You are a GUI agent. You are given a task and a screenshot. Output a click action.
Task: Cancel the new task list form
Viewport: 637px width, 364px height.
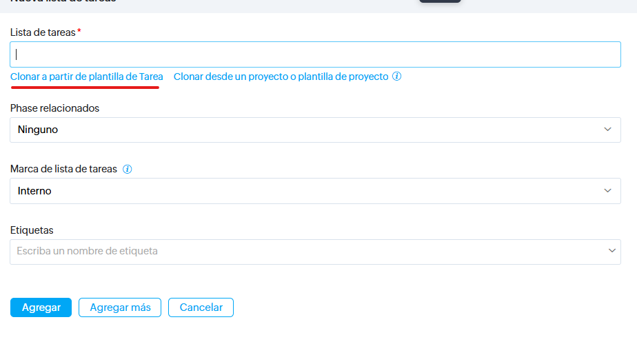pyautogui.click(x=201, y=307)
